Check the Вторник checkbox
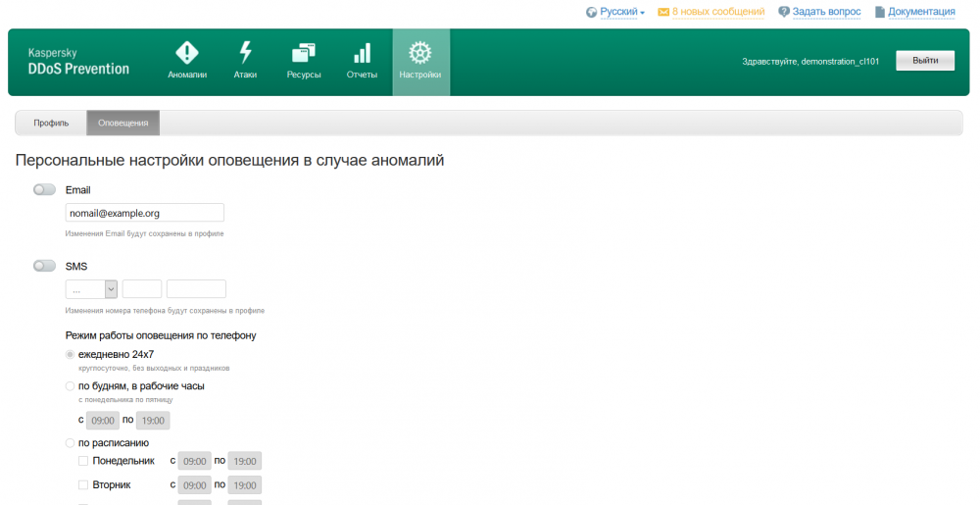 83,485
